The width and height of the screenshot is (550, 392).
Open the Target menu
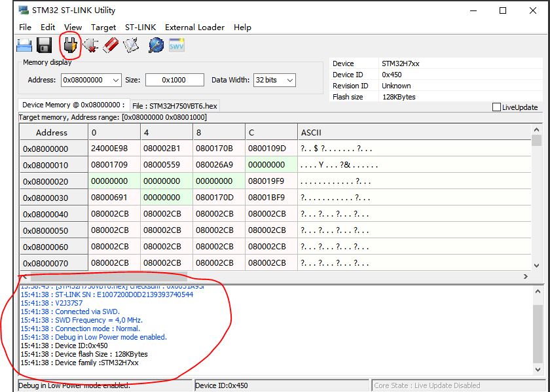(x=103, y=27)
